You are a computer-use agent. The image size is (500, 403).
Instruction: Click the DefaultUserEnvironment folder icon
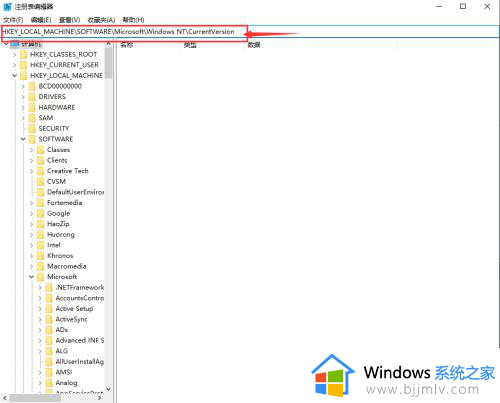[x=40, y=192]
